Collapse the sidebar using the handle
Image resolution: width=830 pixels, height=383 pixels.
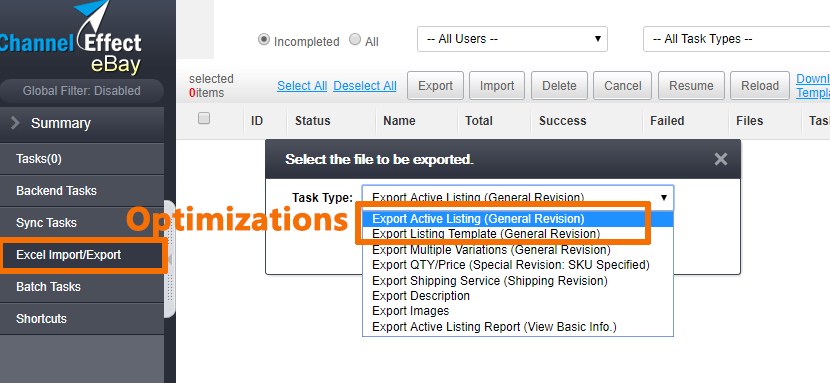[169, 259]
